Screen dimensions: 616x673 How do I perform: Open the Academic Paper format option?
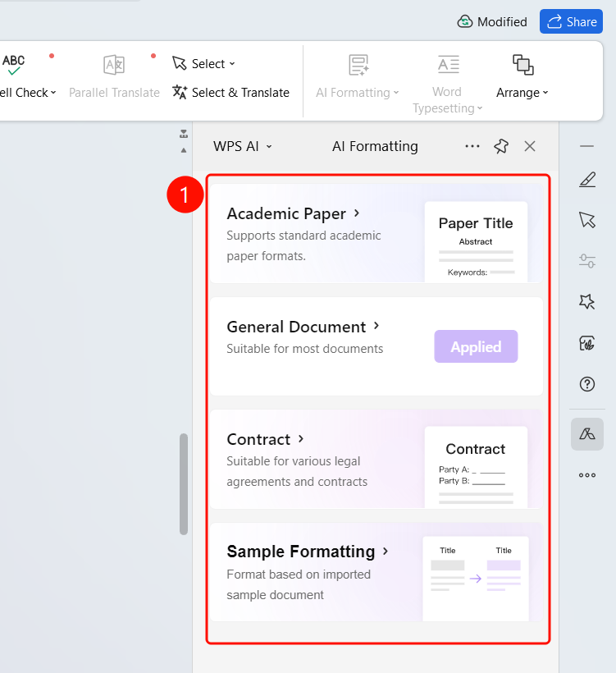click(x=376, y=233)
